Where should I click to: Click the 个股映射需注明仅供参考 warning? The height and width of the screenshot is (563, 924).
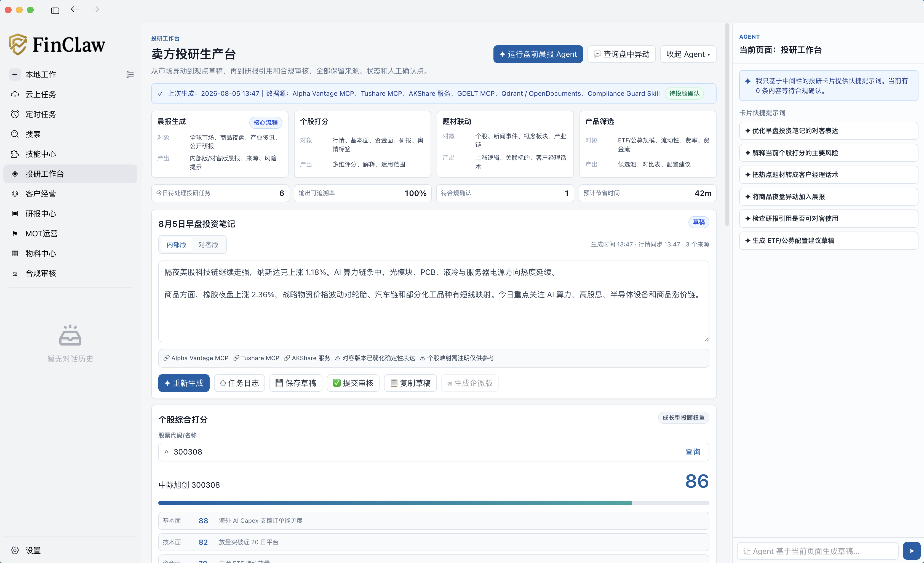(457, 358)
